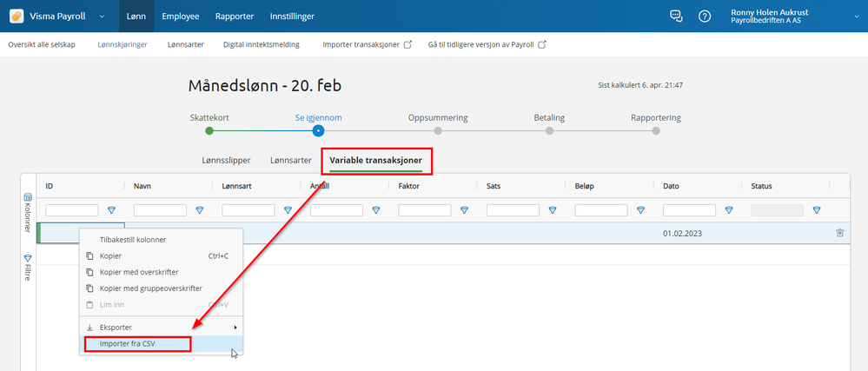Expand the Ronny Holen Aukrust user menu
Image resolution: width=868 pixels, height=371 pixels.
[857, 17]
